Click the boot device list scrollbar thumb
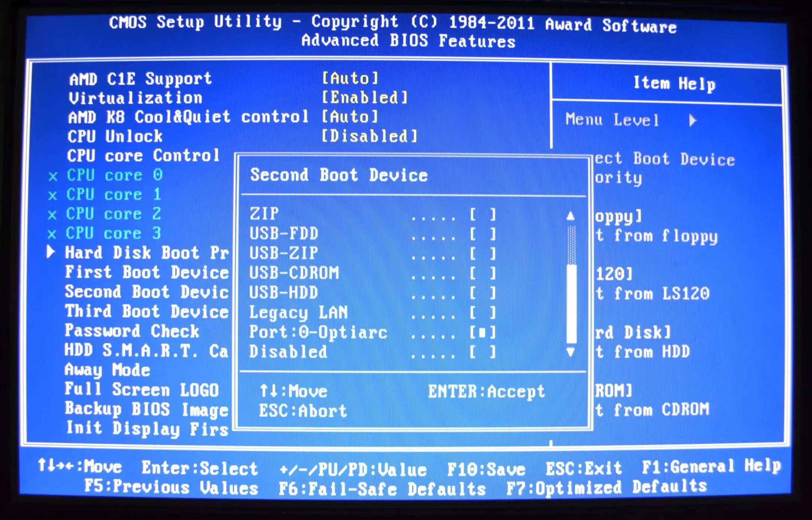The height and width of the screenshot is (520, 812). pyautogui.click(x=571, y=303)
